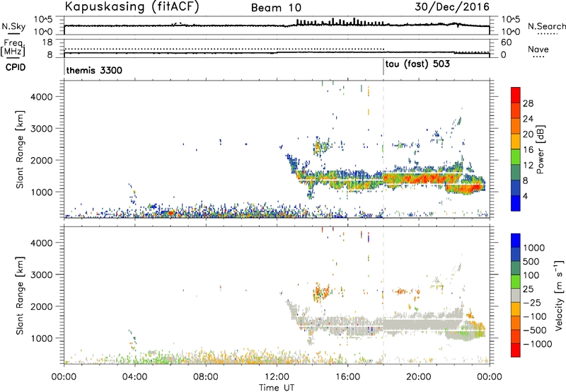
Task: Click the dashed 18:00 CPID change line in velocity panel
Action: point(383,296)
